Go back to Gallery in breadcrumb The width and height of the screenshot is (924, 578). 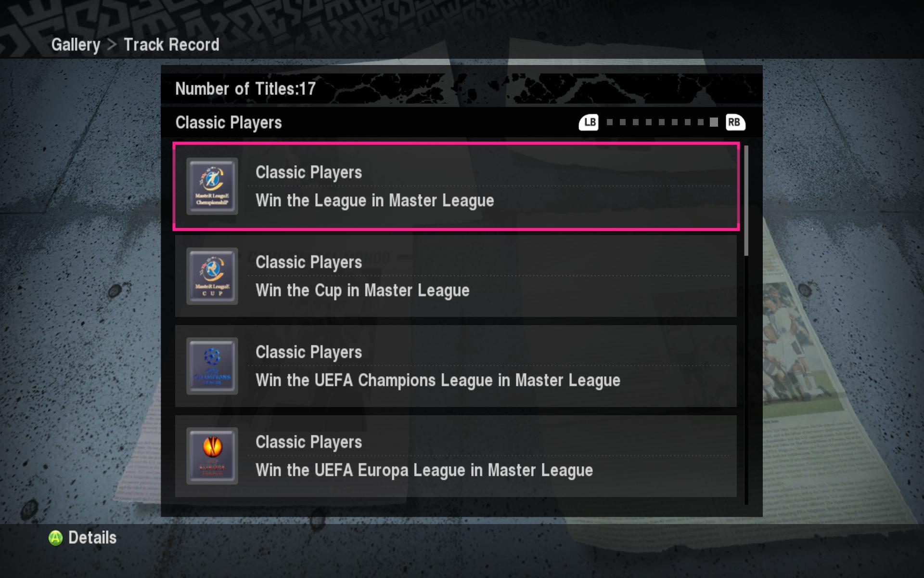[76, 45]
